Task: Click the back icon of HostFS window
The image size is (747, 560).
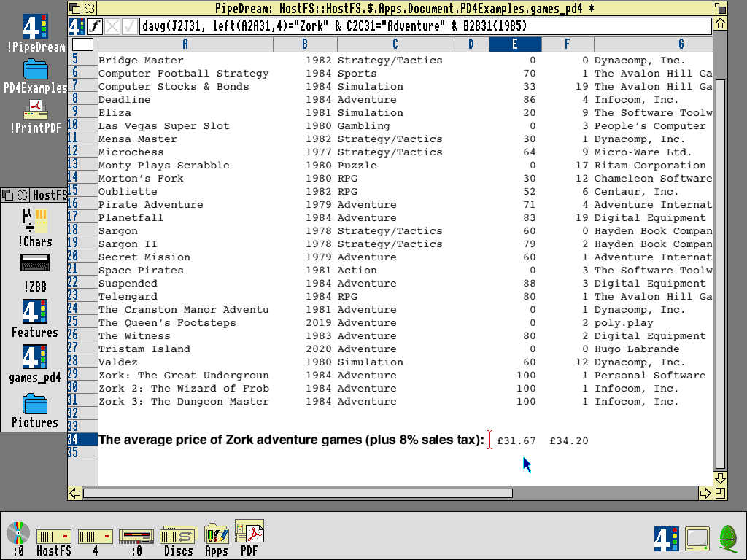Action: (x=7, y=195)
